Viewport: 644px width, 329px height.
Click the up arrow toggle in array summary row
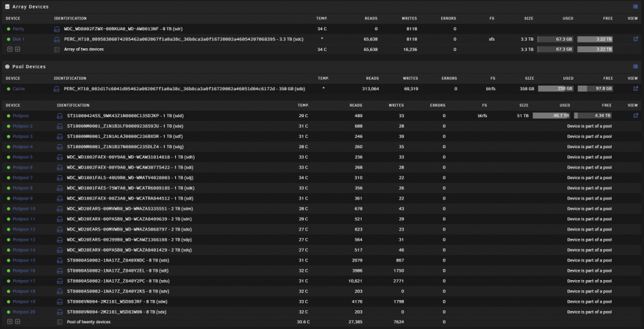pyautogui.click(x=17, y=50)
